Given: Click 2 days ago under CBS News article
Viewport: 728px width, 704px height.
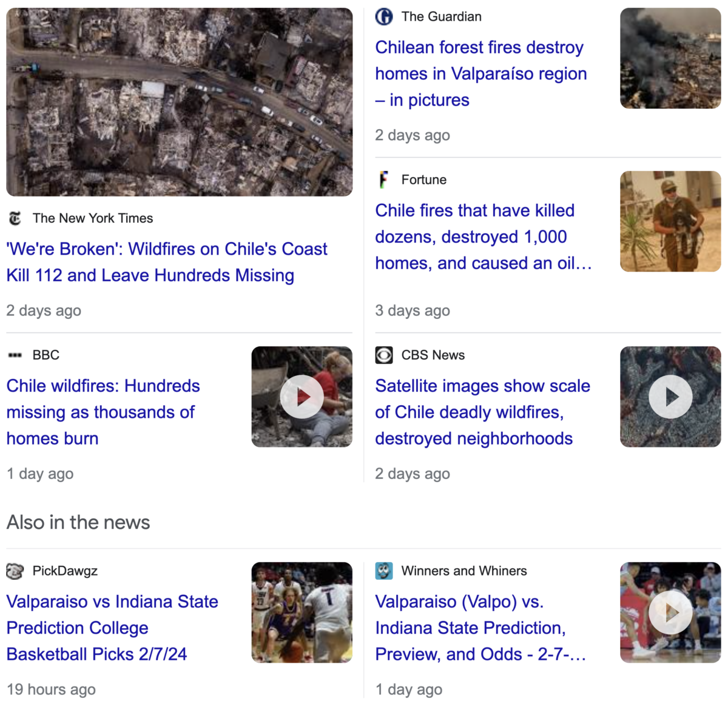Looking at the screenshot, I should coord(413,474).
